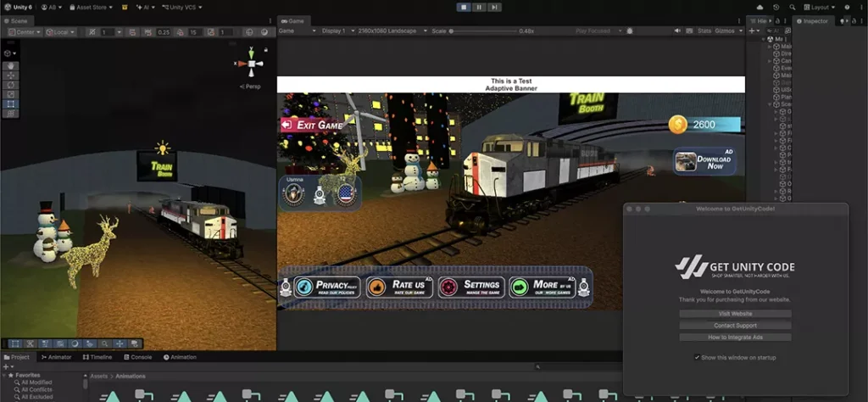
Task: Click the Privacy button in the game
Action: [327, 288]
